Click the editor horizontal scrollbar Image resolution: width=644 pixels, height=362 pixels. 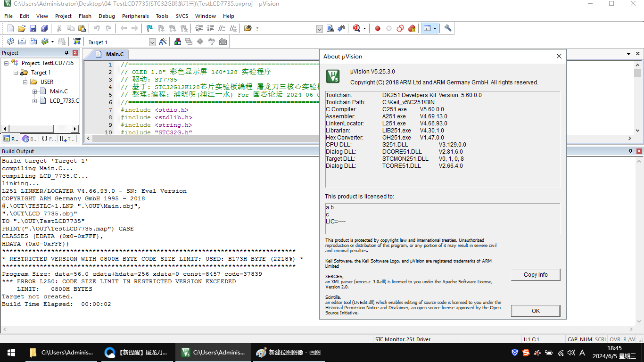[x=206, y=139]
